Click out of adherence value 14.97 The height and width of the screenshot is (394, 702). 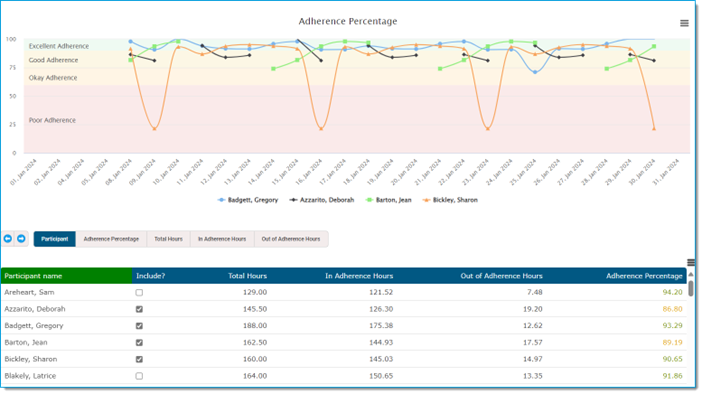532,359
